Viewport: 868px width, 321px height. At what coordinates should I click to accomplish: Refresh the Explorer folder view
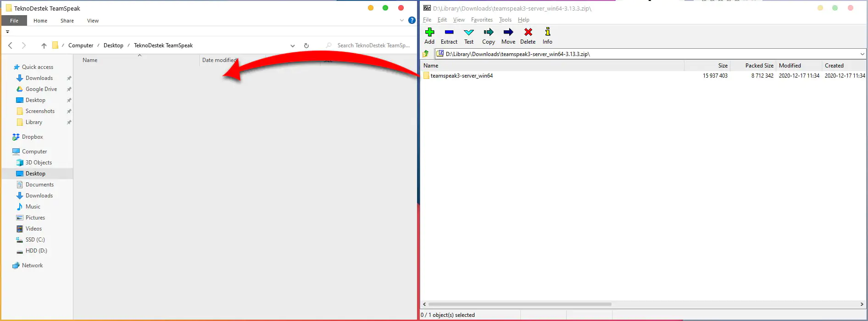(x=306, y=45)
